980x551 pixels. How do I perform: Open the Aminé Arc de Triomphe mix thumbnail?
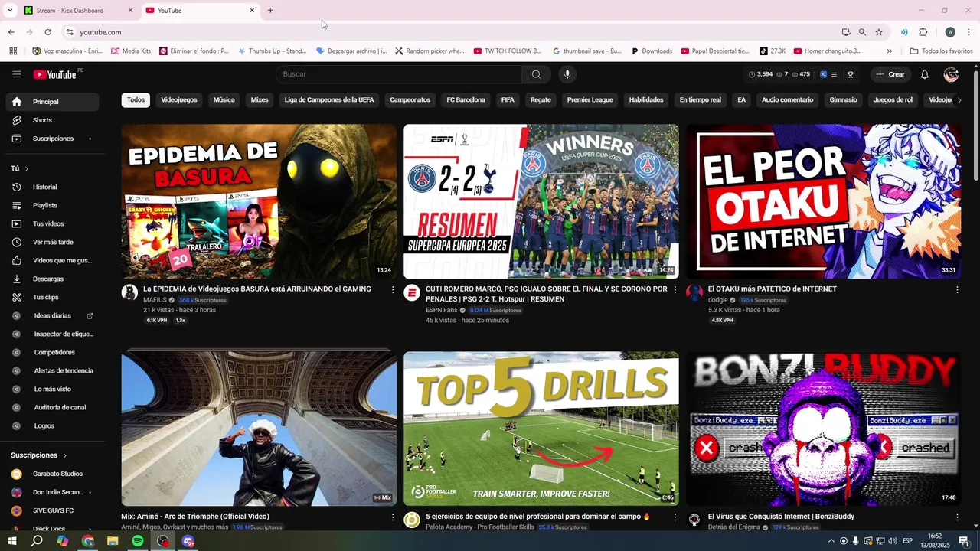point(259,429)
